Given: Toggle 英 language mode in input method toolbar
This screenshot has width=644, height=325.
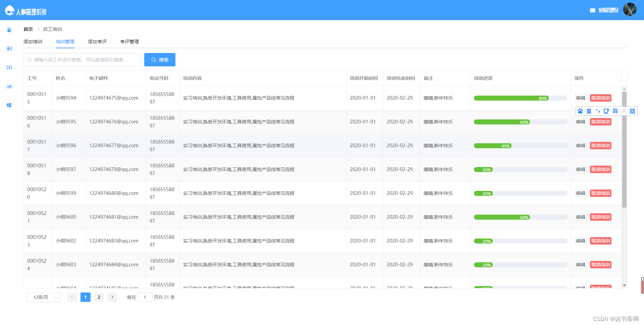Looking at the screenshot, I should [589, 111].
